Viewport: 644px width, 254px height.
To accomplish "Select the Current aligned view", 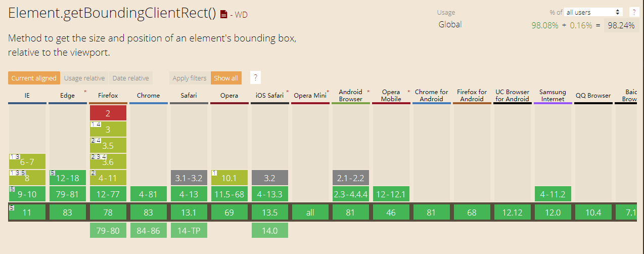I will click(x=34, y=78).
